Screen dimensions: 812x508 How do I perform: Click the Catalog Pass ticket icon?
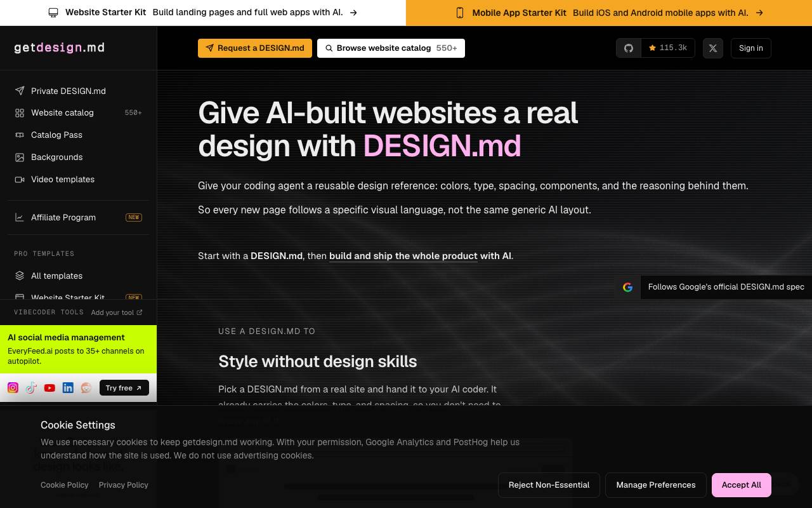(x=20, y=135)
